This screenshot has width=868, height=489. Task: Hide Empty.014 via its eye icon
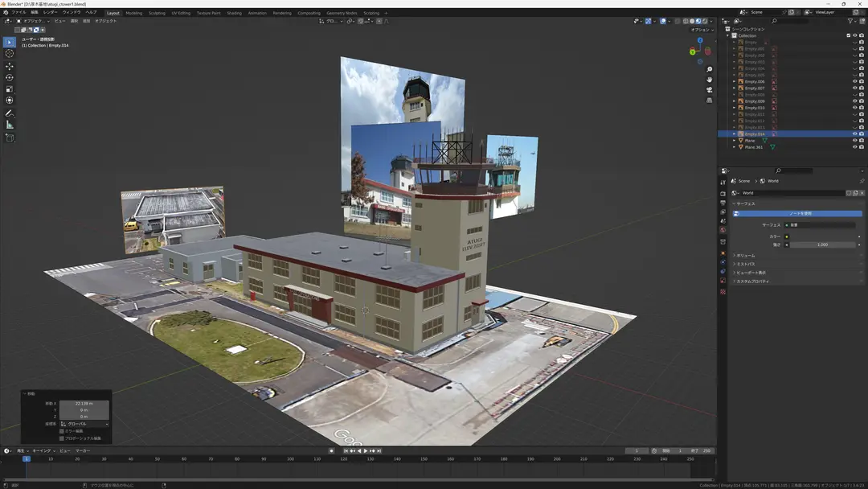tap(854, 134)
